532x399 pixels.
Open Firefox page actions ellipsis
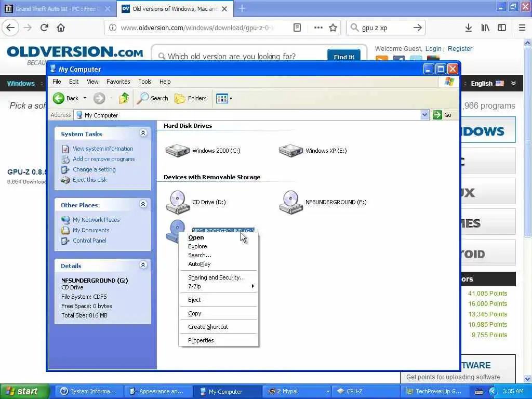coord(318,28)
